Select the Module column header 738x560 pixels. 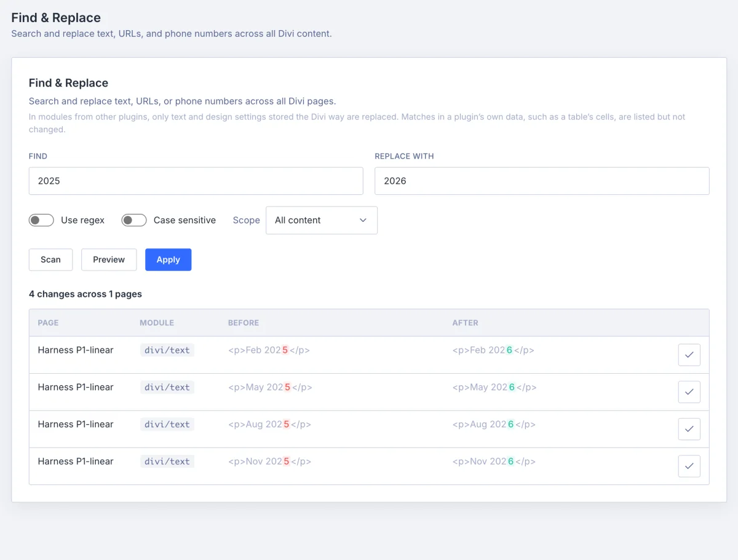coord(157,323)
